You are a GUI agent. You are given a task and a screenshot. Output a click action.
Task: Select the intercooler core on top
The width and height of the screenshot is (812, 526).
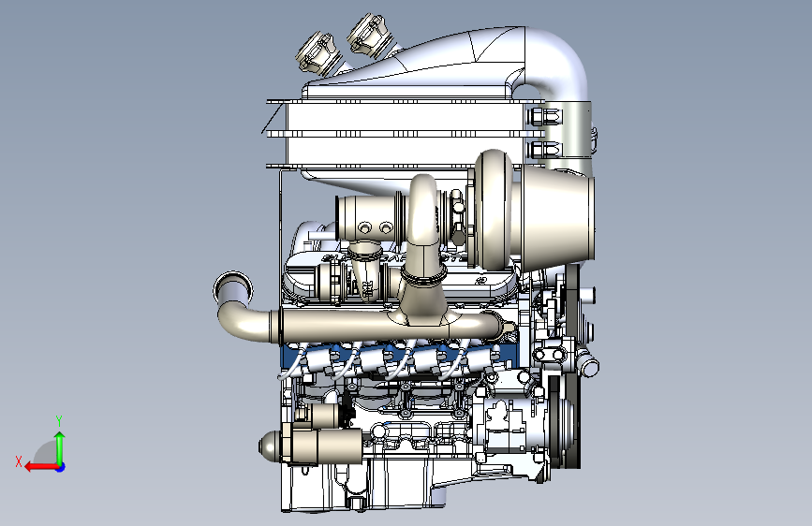pos(404,134)
